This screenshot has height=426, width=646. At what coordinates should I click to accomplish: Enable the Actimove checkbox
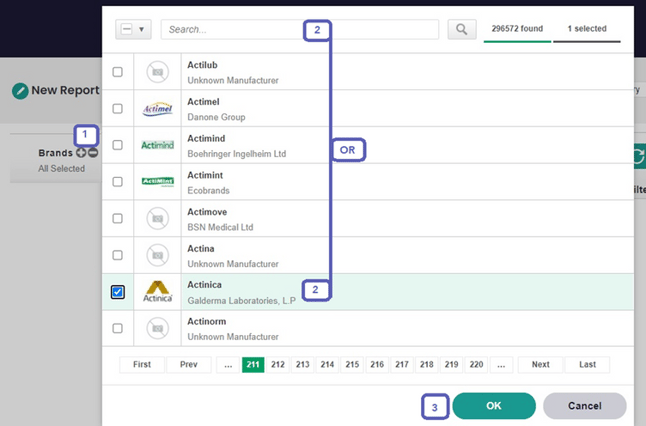tap(117, 218)
